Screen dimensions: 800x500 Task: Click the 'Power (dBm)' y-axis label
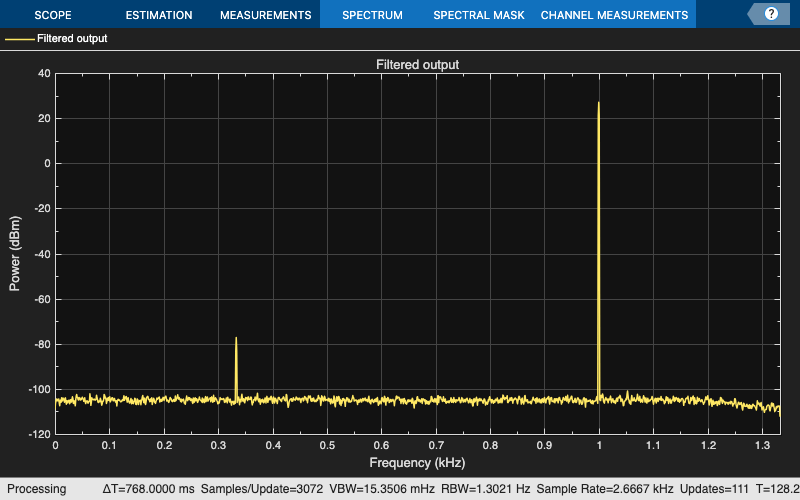[x=14, y=254]
